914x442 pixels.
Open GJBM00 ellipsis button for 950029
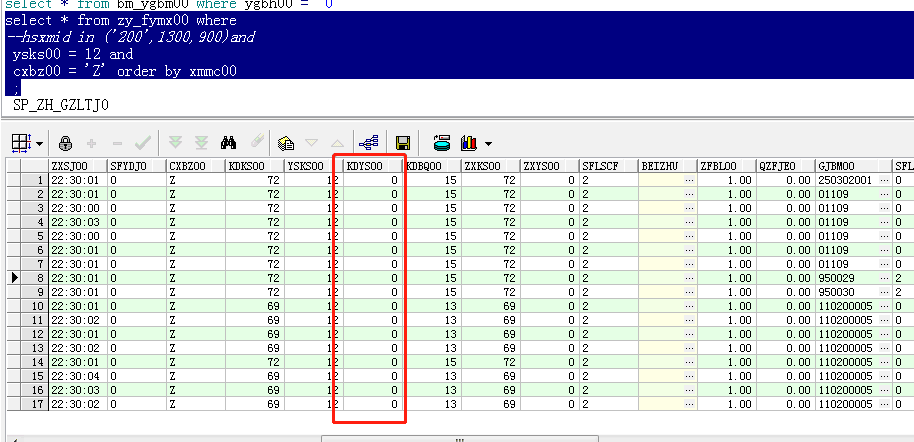(885, 278)
